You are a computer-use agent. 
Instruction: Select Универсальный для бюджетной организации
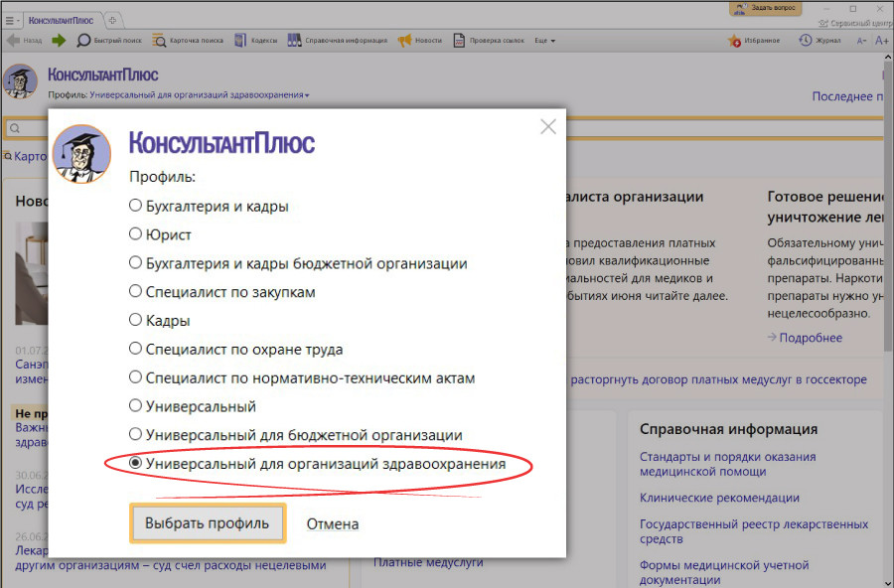point(296,435)
